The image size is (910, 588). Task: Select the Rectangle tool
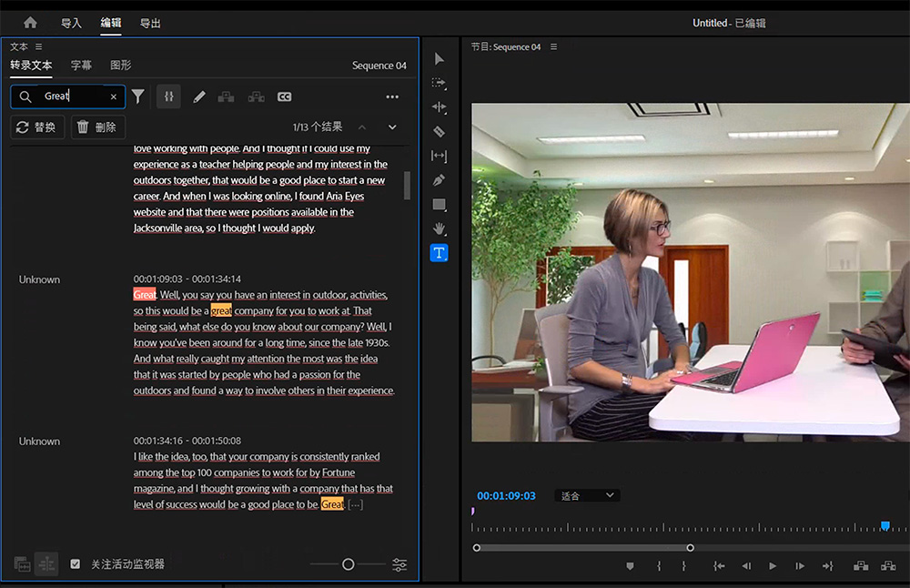(440, 205)
